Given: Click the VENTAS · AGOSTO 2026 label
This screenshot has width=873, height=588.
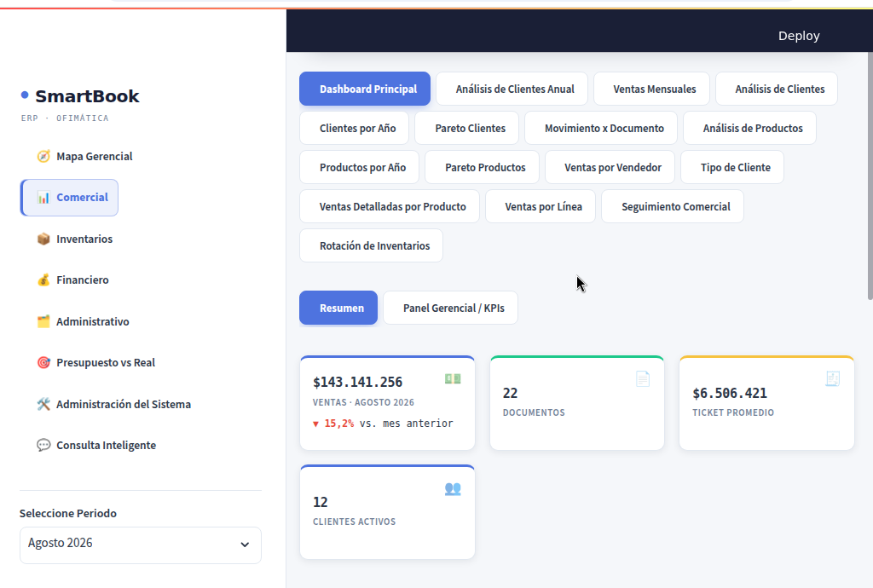Looking at the screenshot, I should point(363,402).
